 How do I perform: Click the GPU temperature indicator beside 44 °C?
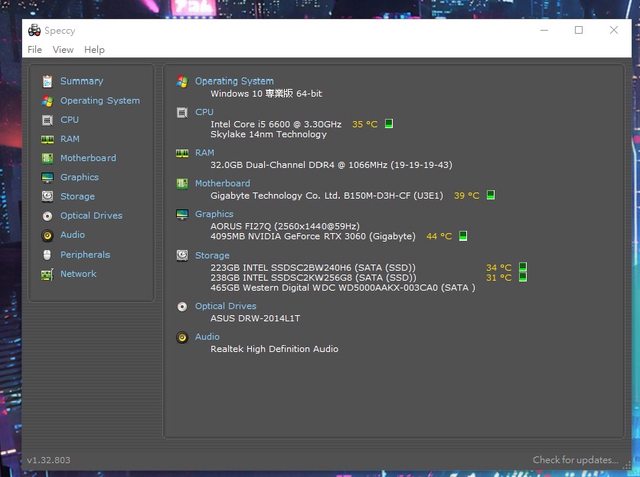coord(463,237)
